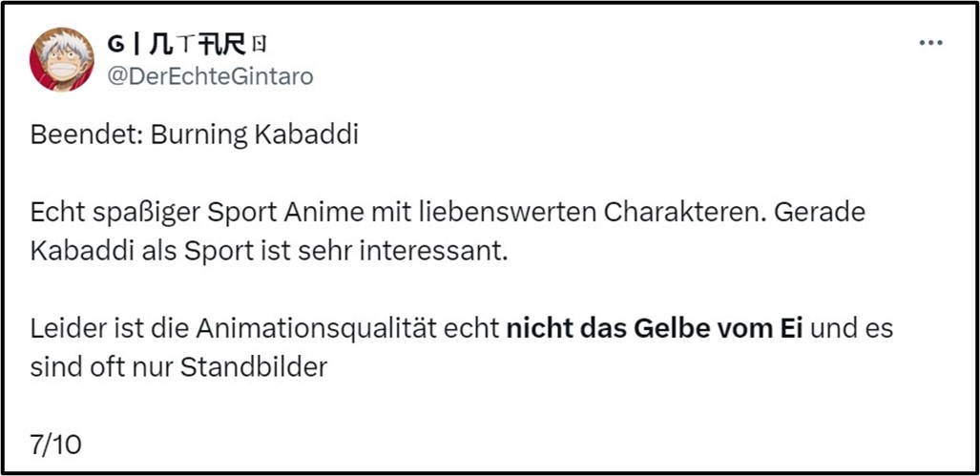Open the three-dot more options menu

pyautogui.click(x=930, y=44)
